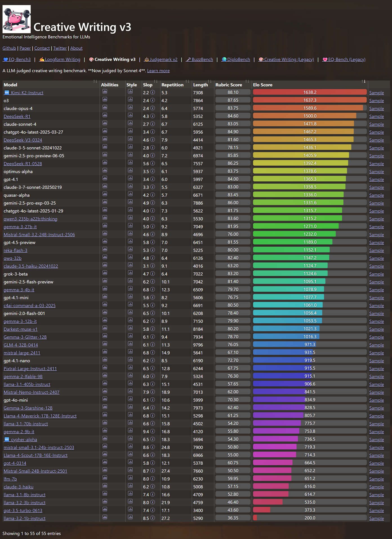Open the Paper link
Viewport: 392px width, 539px height.
point(25,48)
